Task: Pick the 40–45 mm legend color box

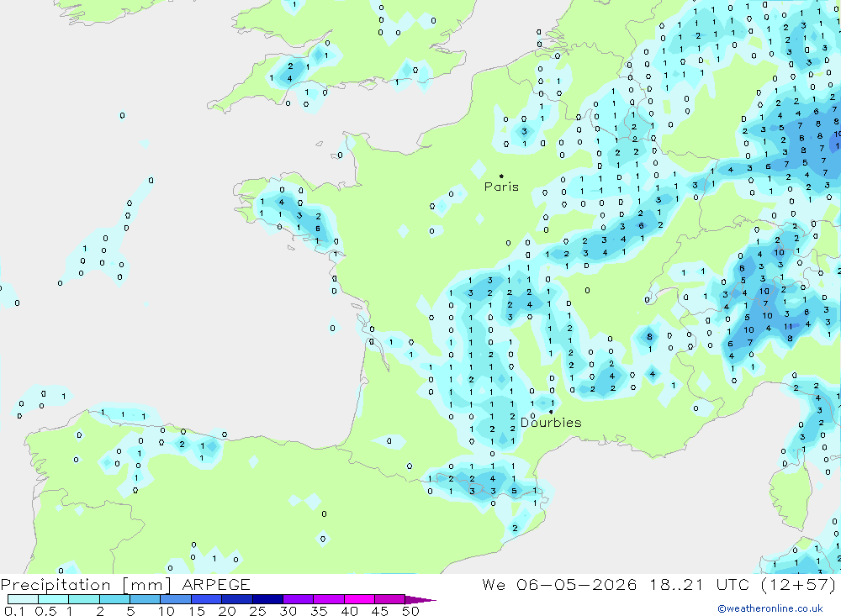Action: pos(359,599)
